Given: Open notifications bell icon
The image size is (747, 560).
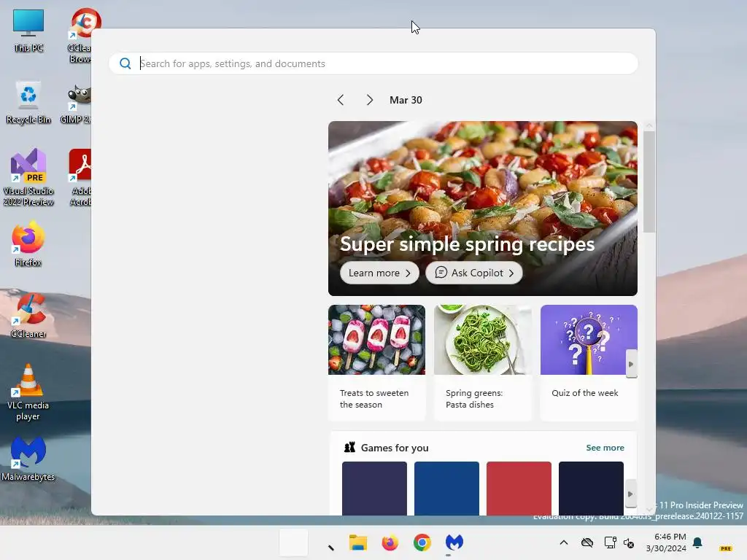Looking at the screenshot, I should coord(697,542).
